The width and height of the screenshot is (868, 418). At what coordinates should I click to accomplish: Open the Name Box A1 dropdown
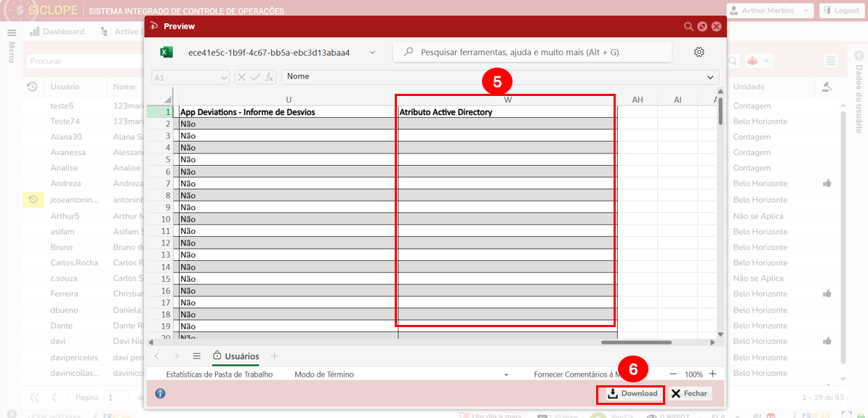point(224,77)
